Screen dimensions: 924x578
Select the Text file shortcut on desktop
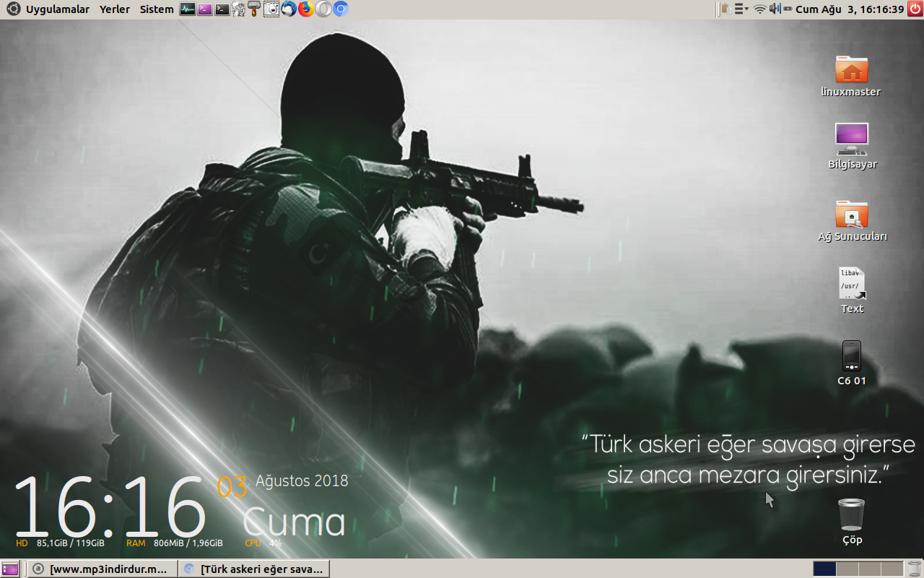click(x=852, y=290)
